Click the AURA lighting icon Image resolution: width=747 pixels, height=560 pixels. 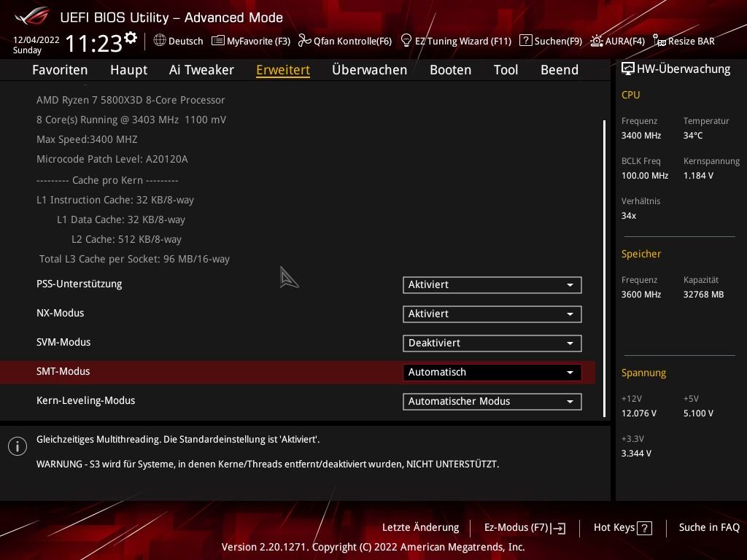(x=597, y=41)
